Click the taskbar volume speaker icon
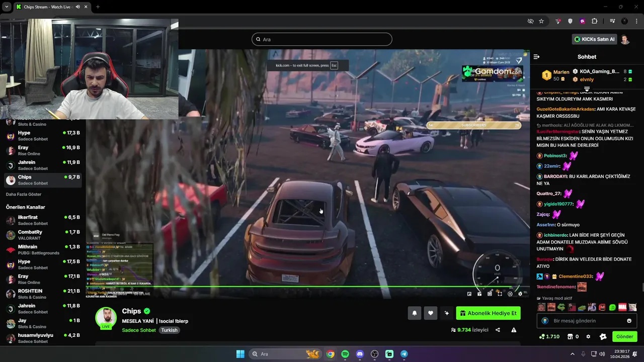The width and height of the screenshot is (644, 362). pyautogui.click(x=602, y=354)
